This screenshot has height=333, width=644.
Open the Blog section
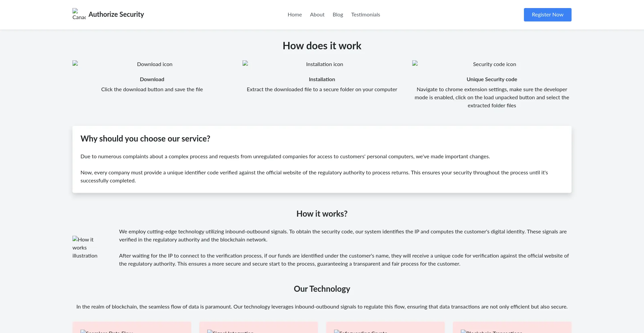tap(338, 14)
